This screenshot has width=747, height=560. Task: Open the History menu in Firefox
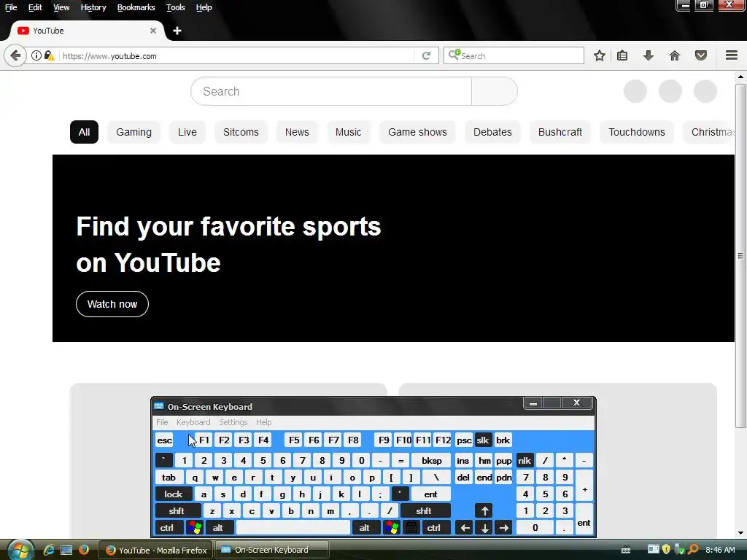tap(93, 7)
